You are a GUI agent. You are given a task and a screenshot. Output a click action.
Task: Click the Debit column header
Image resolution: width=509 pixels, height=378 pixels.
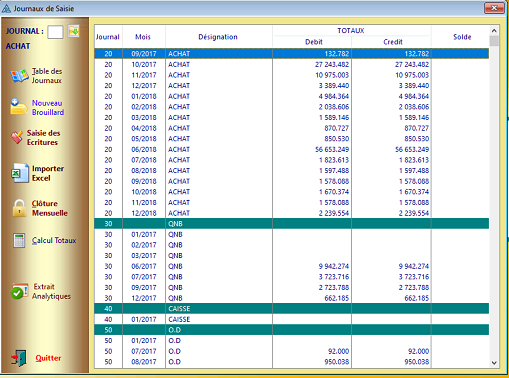tap(314, 42)
